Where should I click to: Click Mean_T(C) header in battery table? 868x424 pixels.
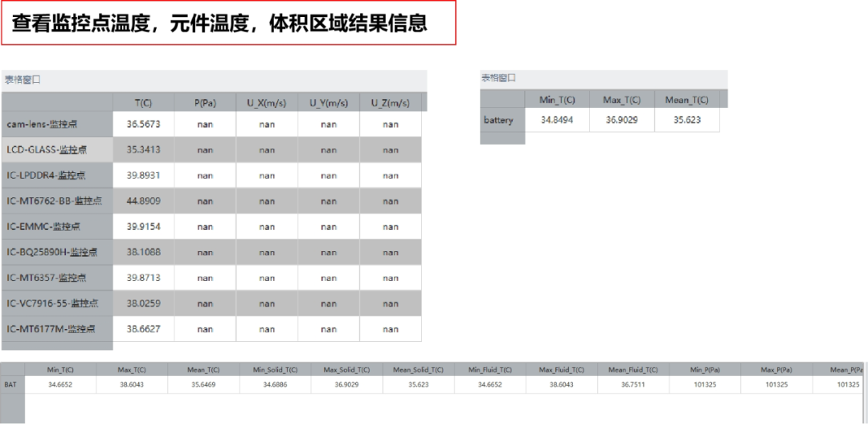pyautogui.click(x=687, y=99)
